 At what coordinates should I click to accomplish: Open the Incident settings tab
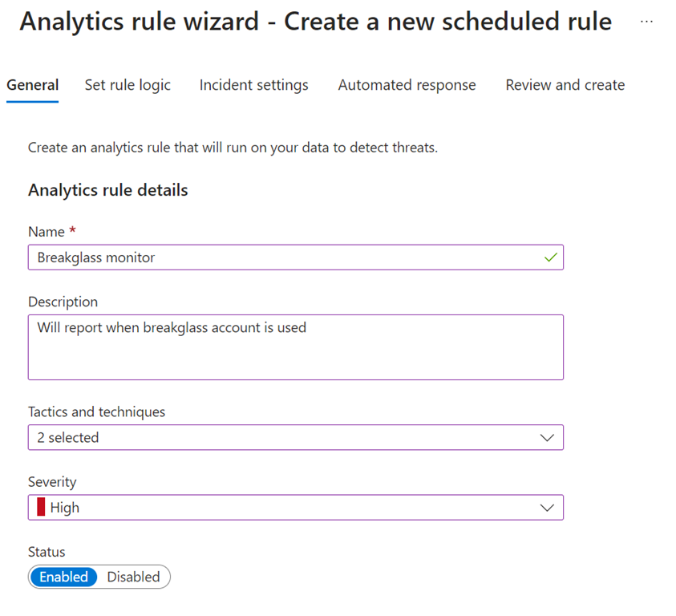pos(253,85)
